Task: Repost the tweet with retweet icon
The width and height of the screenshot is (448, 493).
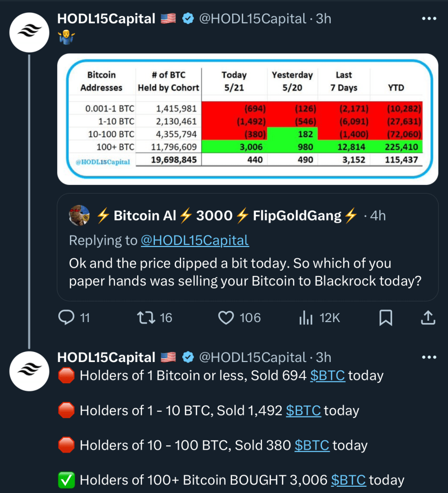Action: click(x=144, y=317)
